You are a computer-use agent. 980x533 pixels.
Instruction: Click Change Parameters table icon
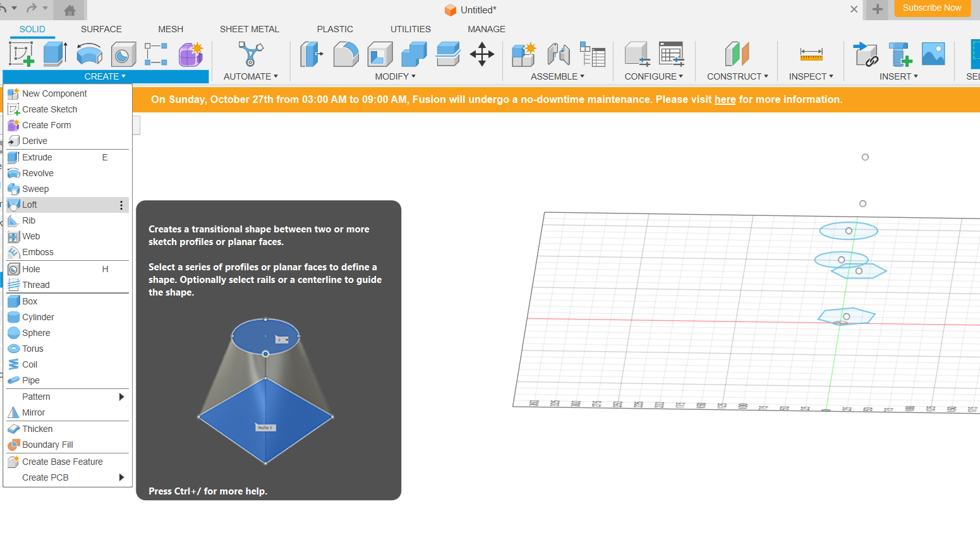tap(671, 54)
